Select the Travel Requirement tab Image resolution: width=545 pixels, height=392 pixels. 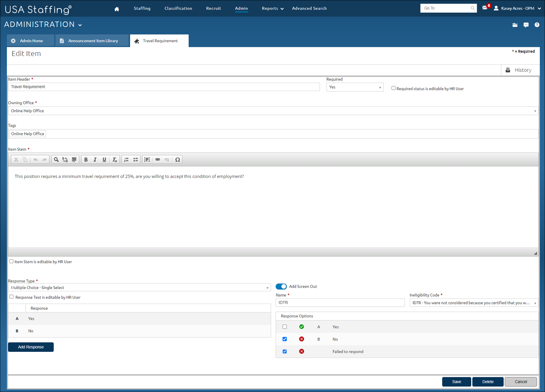[x=159, y=41]
